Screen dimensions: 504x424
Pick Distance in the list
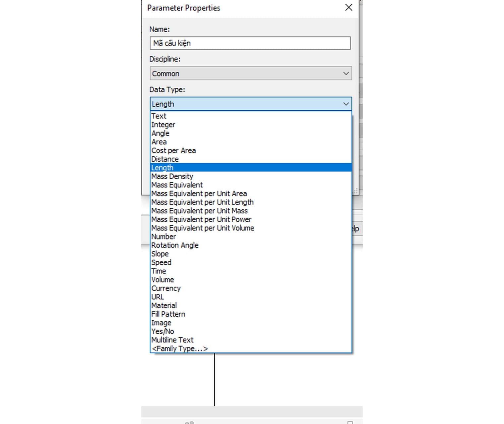point(251,159)
